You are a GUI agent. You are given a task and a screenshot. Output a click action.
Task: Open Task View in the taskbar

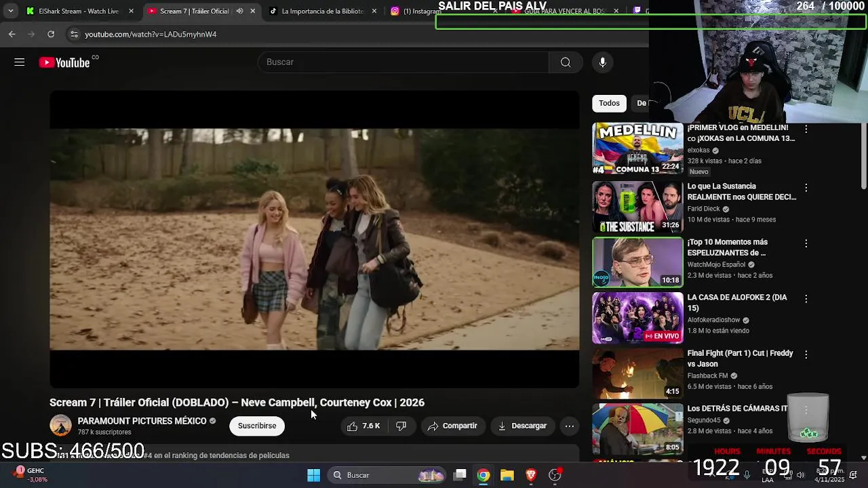[x=460, y=475]
